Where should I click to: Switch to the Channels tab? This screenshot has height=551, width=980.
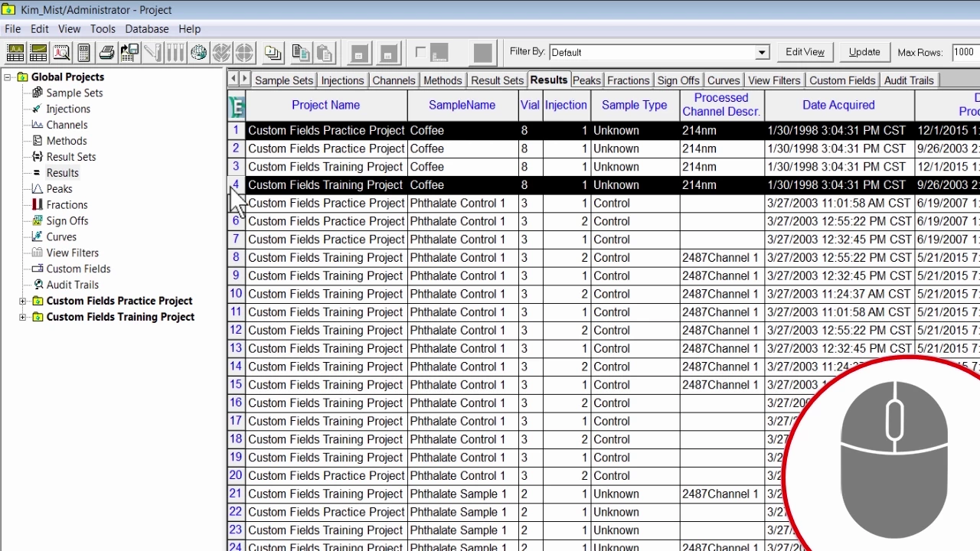click(x=394, y=80)
